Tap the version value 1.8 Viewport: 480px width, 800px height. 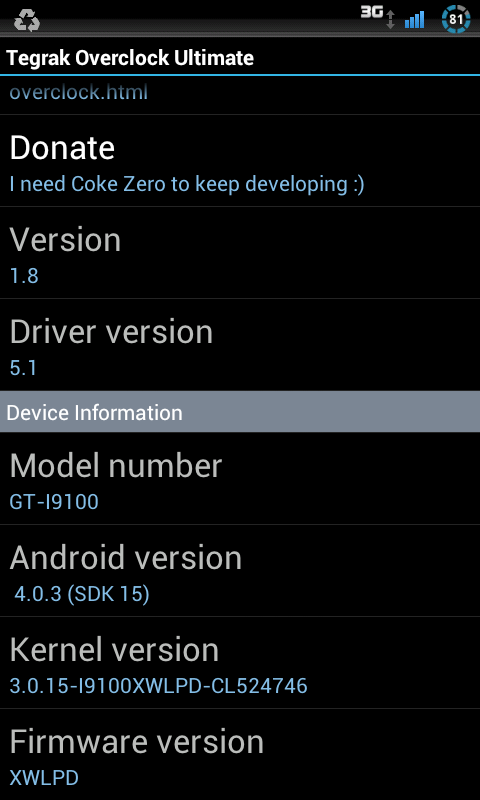coord(24,276)
